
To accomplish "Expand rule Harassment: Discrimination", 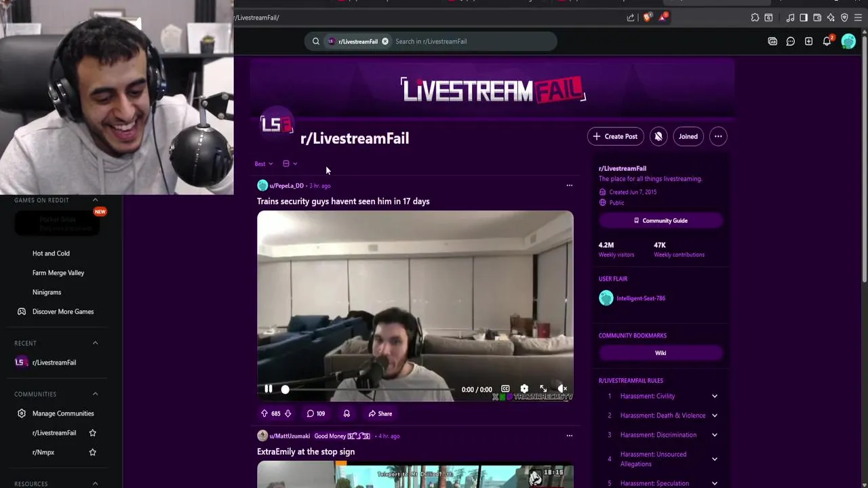I will pos(714,435).
